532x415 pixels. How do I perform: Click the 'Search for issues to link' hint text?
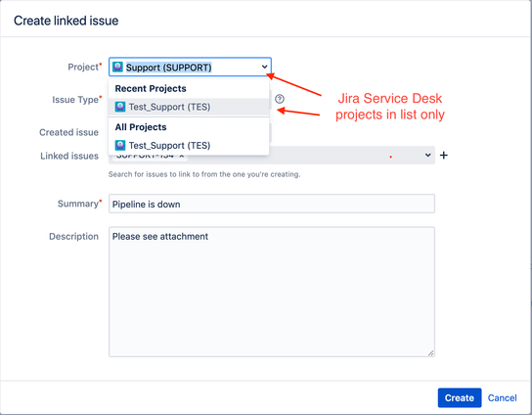[x=204, y=174]
